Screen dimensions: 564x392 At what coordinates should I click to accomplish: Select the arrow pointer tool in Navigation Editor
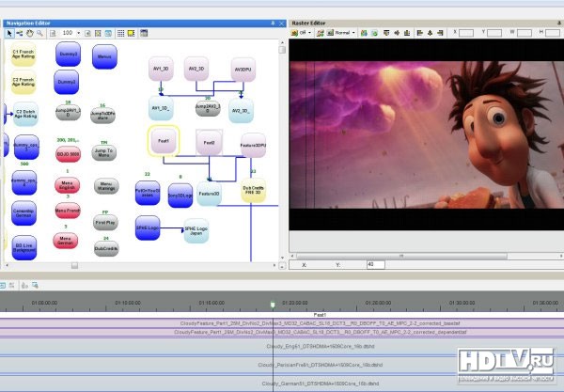point(9,34)
